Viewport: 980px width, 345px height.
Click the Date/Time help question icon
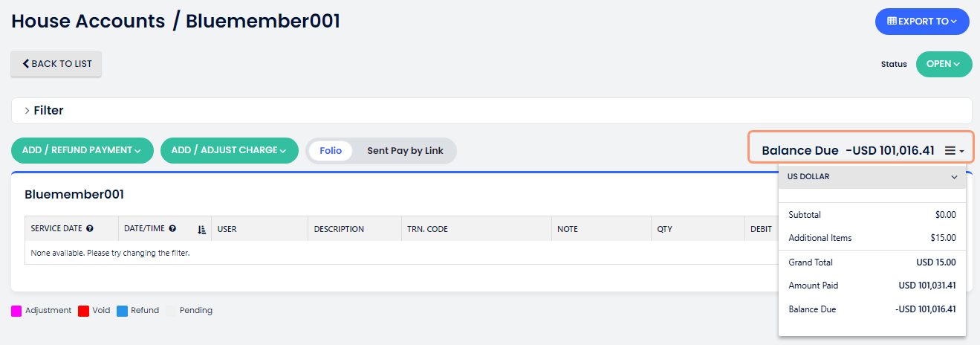pyautogui.click(x=172, y=229)
